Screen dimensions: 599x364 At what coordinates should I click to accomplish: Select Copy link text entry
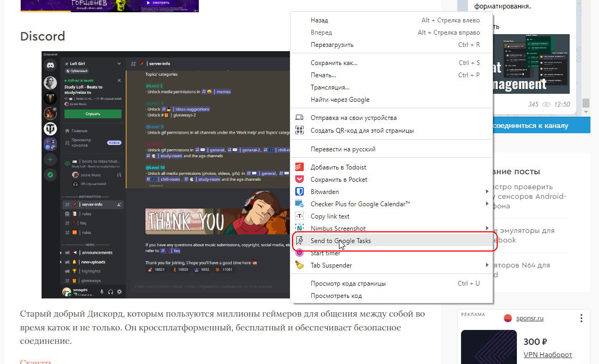[x=392, y=216]
